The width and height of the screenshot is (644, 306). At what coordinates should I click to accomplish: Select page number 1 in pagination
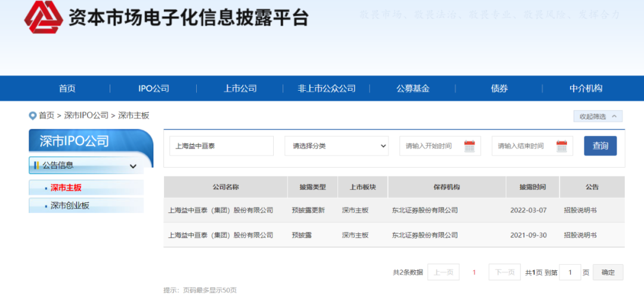point(474,273)
